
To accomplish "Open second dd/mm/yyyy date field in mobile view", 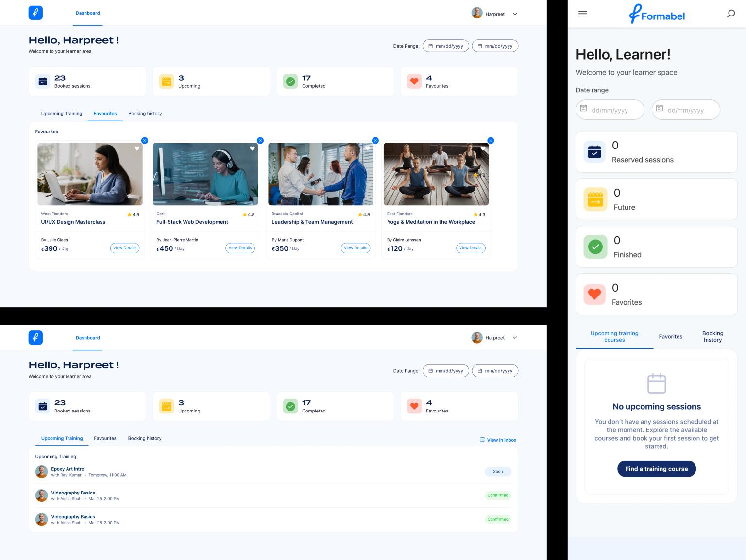I will pyautogui.click(x=686, y=110).
